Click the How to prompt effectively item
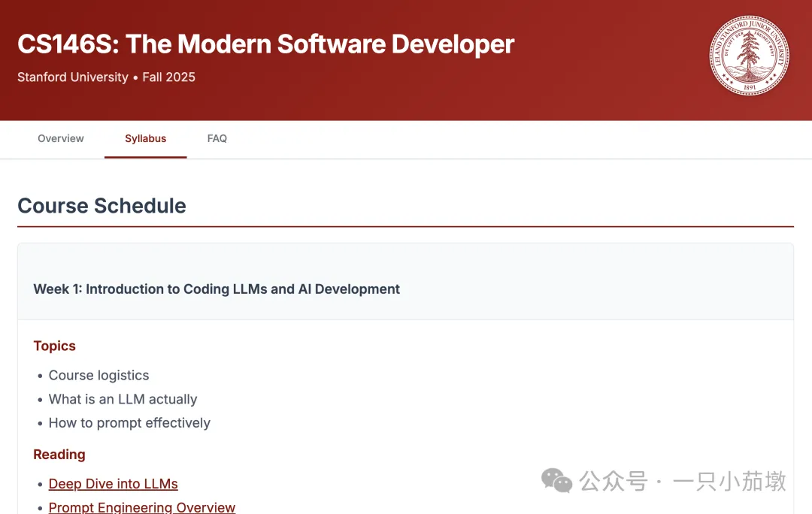The height and width of the screenshot is (514, 812). [x=129, y=423]
